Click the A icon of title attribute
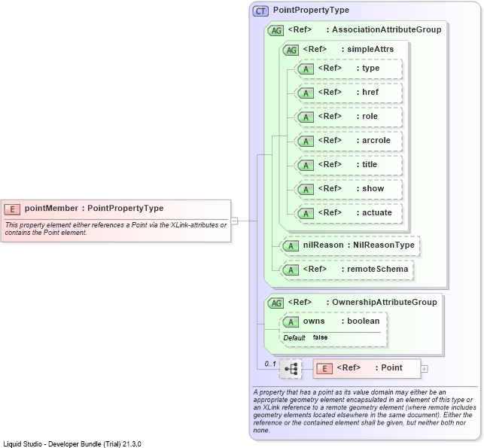Viewport: 484px width, 448px height. (306, 165)
